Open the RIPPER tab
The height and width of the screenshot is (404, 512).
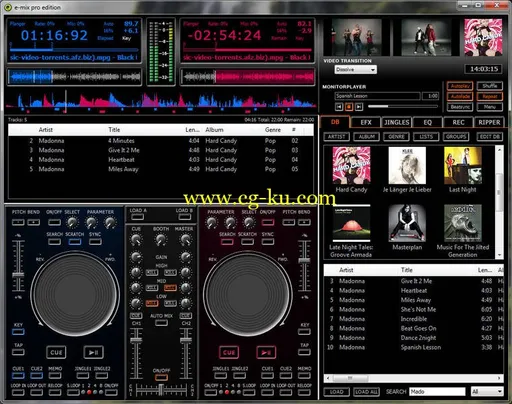489,122
